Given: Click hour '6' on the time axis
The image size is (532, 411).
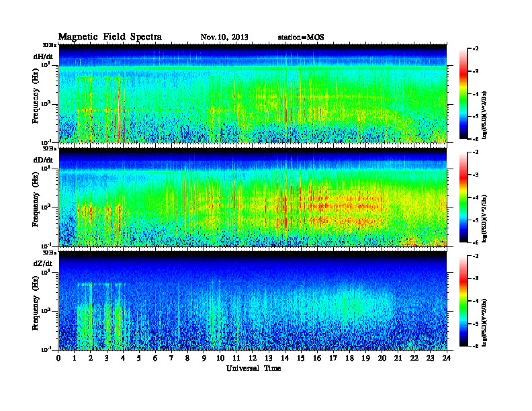Looking at the screenshot, I should 155,358.
